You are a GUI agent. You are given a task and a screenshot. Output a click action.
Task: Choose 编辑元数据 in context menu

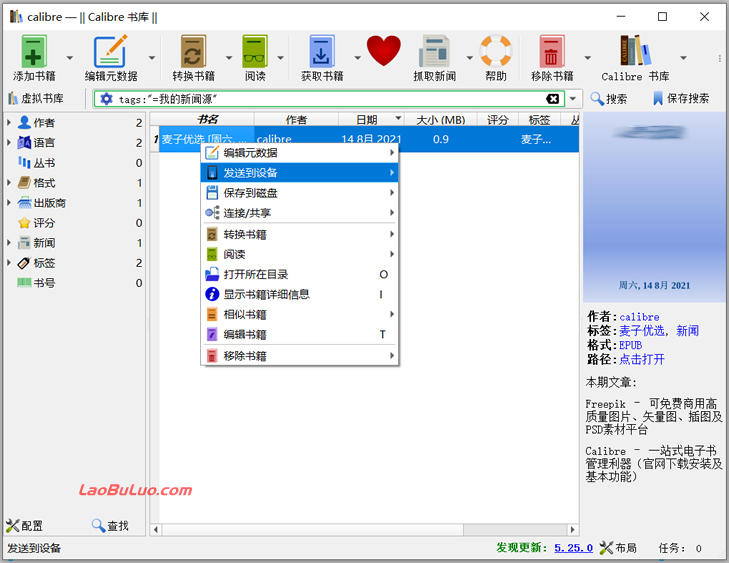click(x=299, y=152)
